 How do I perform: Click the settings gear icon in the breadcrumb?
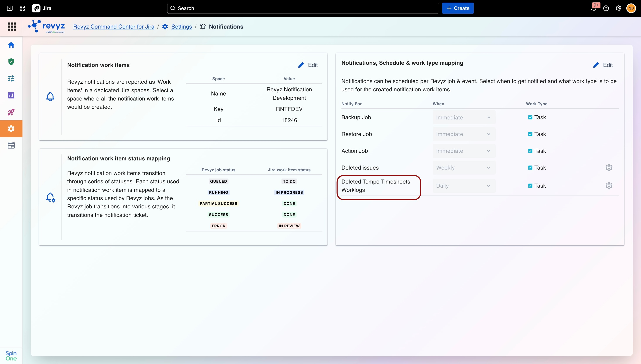click(x=165, y=27)
